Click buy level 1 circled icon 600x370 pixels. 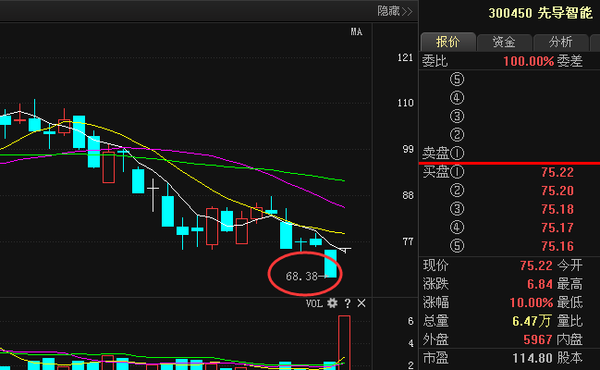457,172
